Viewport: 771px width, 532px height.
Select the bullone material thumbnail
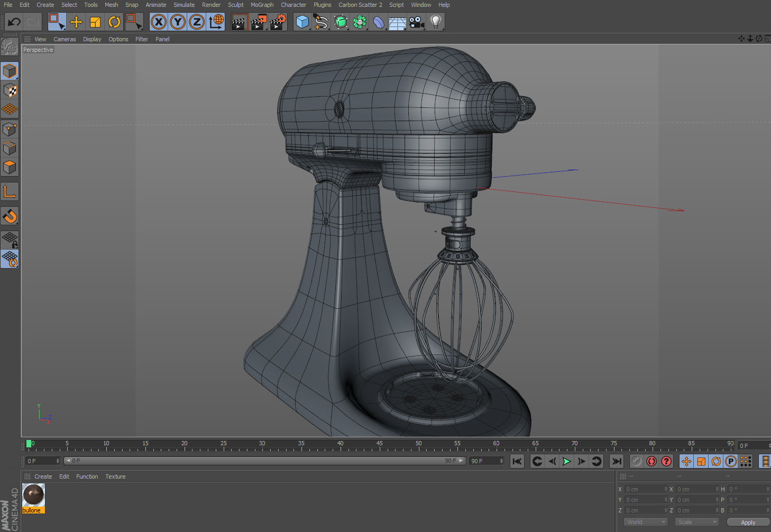(33, 496)
